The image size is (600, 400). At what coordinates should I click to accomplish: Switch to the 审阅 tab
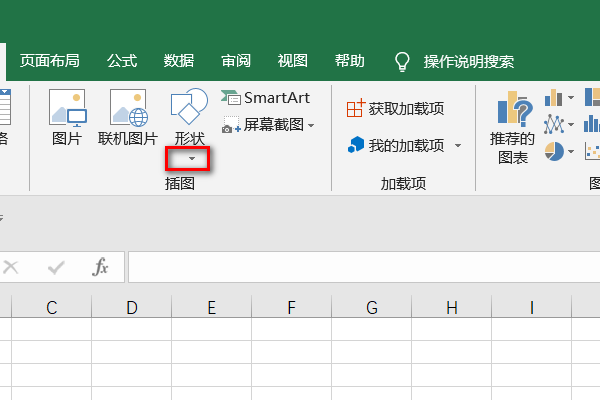(236, 61)
